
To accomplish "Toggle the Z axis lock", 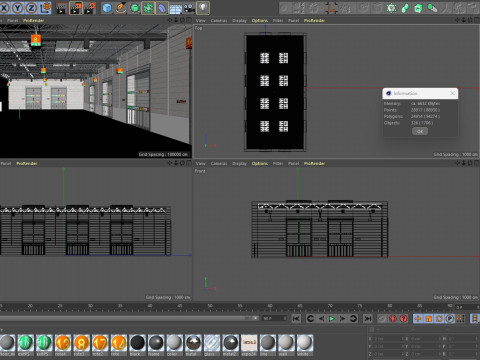I will tap(31, 8).
